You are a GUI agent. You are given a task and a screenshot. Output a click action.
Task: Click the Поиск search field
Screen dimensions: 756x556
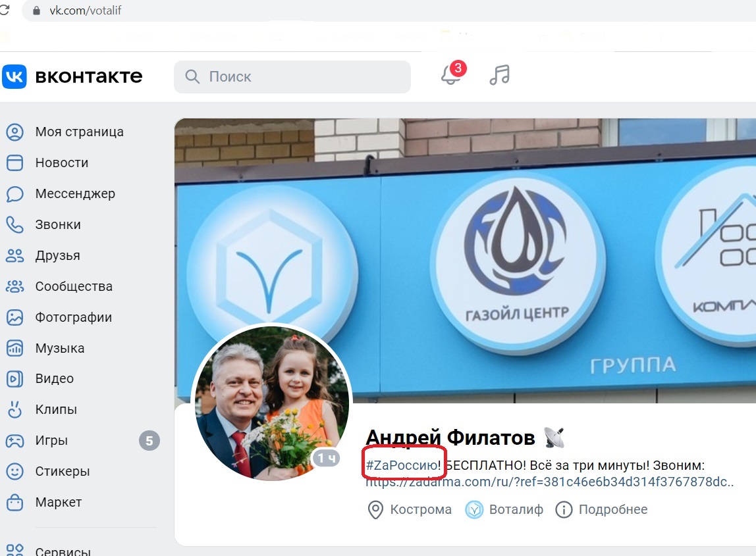pyautogui.click(x=292, y=76)
